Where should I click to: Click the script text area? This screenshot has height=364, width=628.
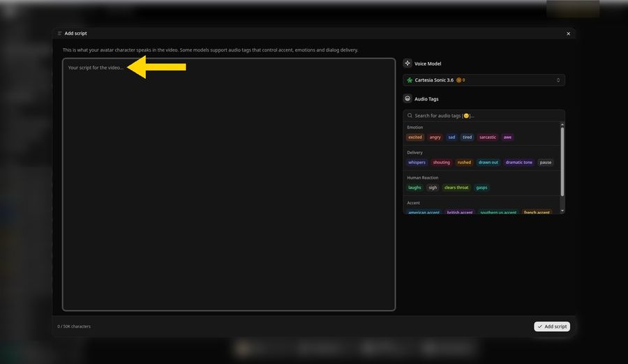pos(229,184)
